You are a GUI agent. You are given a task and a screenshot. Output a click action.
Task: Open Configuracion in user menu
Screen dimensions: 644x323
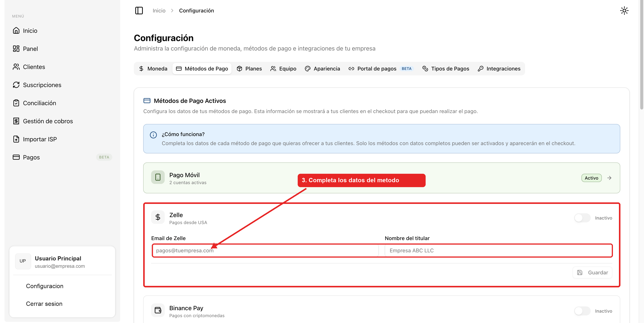(45, 286)
